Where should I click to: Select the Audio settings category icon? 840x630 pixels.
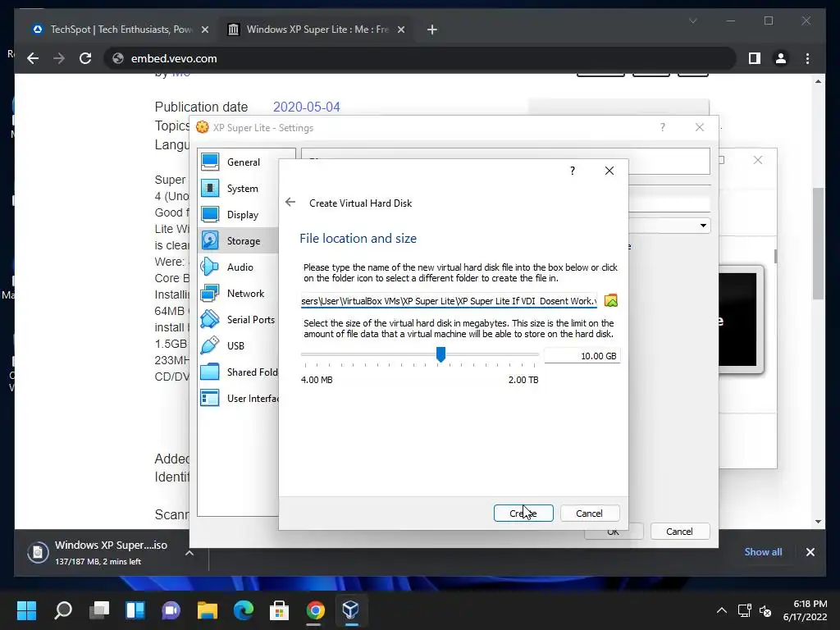click(210, 267)
